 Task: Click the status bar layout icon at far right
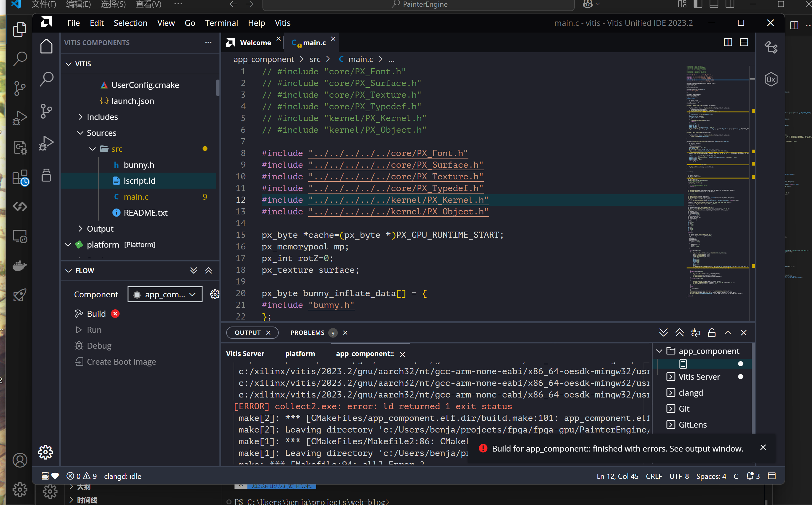tap(771, 476)
